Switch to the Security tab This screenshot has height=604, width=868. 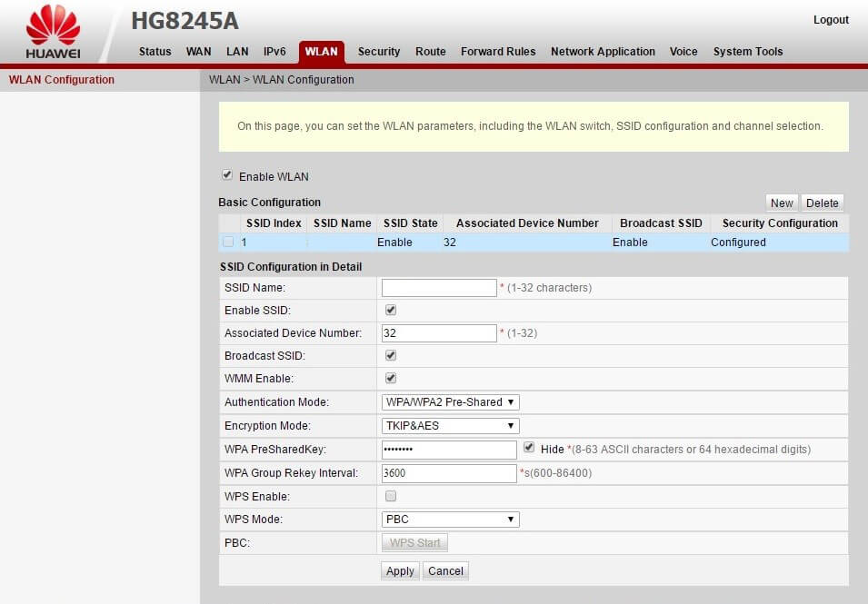pos(378,52)
